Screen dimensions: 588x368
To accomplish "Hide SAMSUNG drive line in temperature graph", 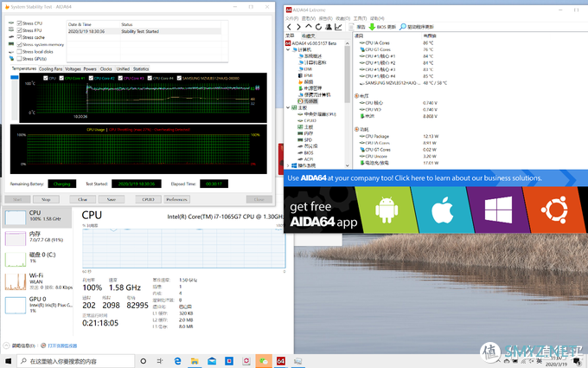I will point(179,78).
